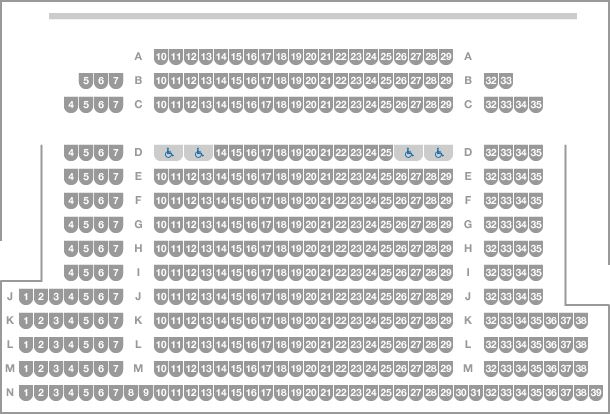Select seat N9

click(x=145, y=393)
